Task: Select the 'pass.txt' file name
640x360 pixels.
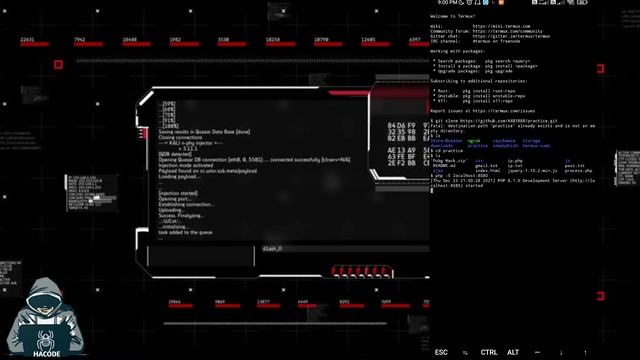Action: tap(575, 166)
